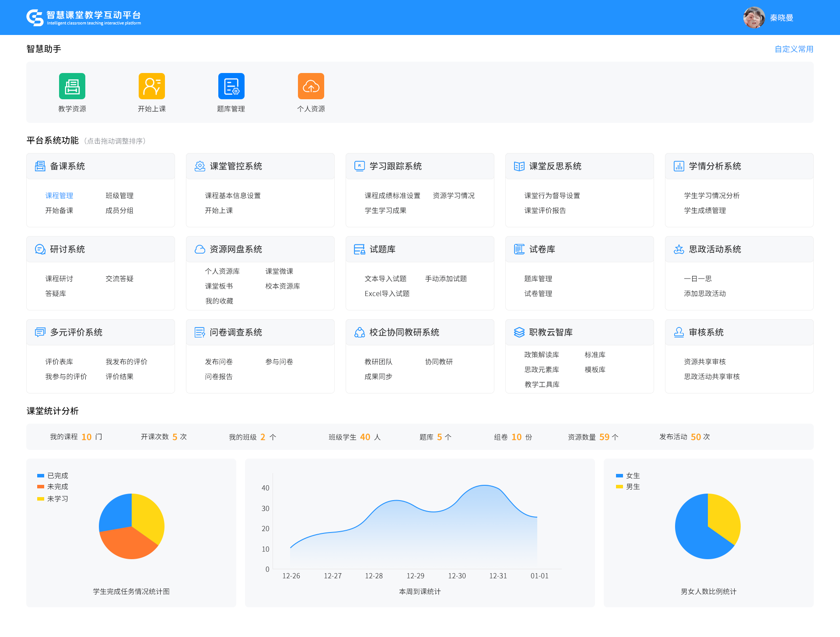The width and height of the screenshot is (840, 637).
Task: Open the green 教学资源 icon
Action: 72,86
